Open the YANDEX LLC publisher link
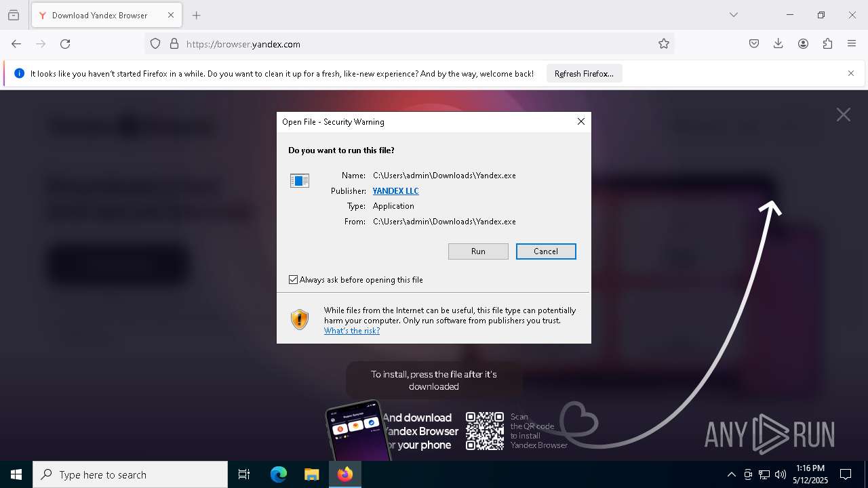This screenshot has height=488, width=868. click(x=395, y=191)
